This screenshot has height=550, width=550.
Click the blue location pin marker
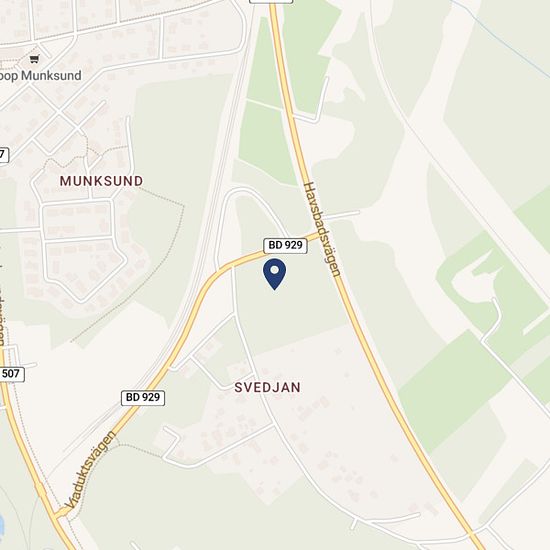click(274, 274)
